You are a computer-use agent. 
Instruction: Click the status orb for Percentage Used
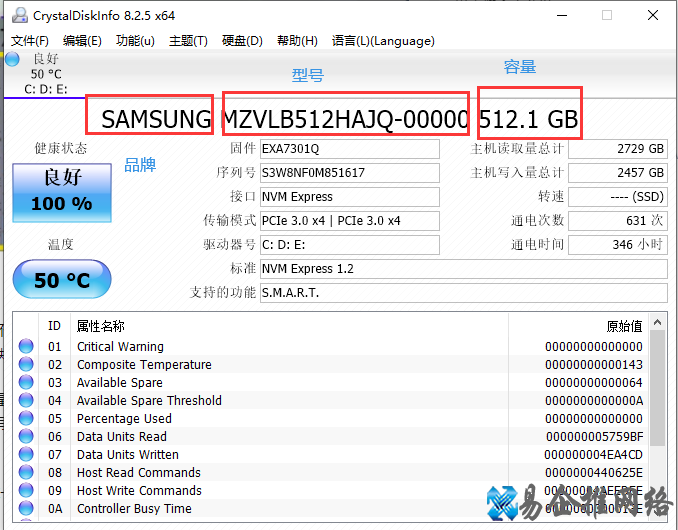click(26, 418)
